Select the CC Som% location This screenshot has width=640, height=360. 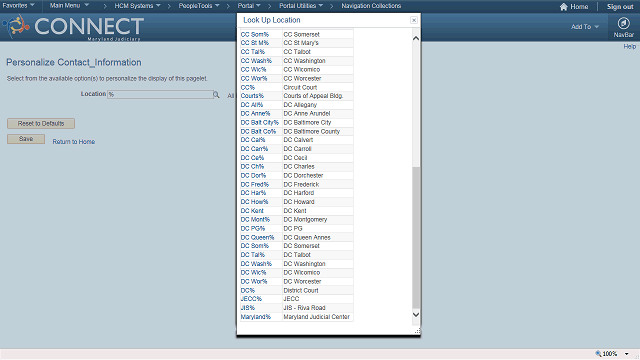(255, 35)
